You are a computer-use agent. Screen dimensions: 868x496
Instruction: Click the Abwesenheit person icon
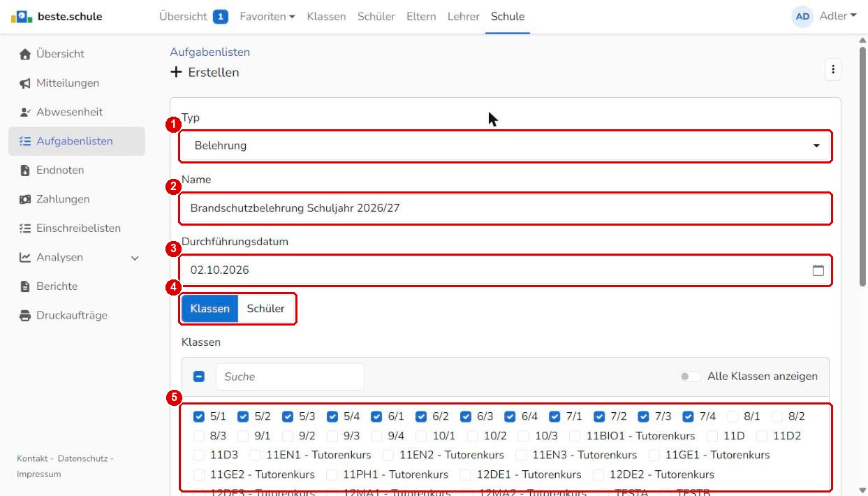25,112
